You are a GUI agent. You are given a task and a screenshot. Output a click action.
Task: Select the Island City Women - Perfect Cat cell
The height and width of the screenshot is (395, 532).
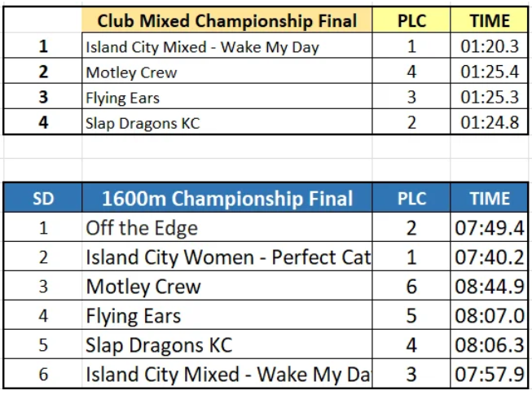pos(227,257)
